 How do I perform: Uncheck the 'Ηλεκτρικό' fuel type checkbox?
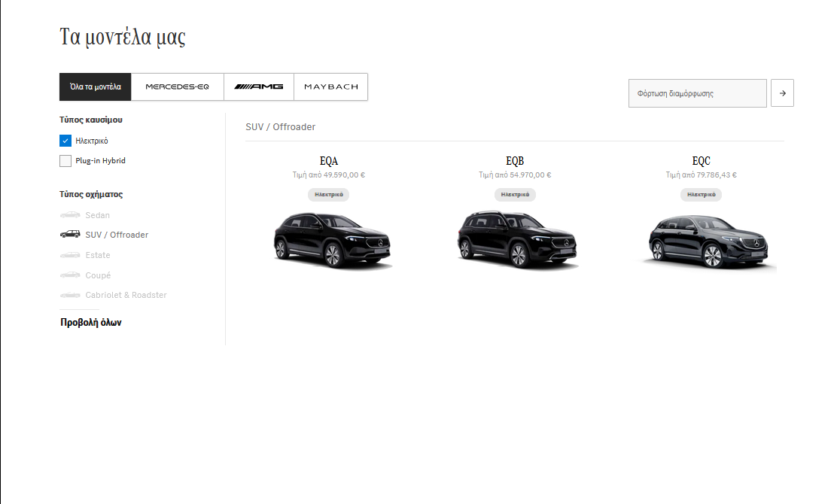pyautogui.click(x=65, y=141)
